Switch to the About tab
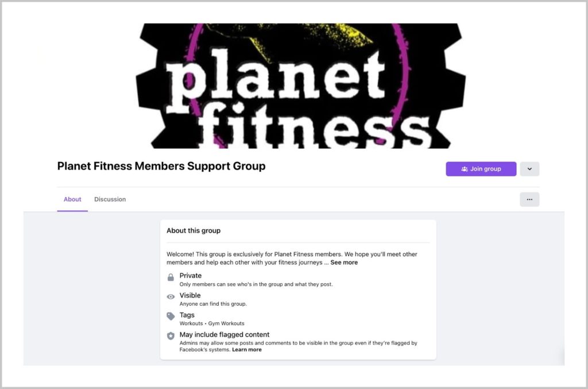Image resolution: width=588 pixels, height=389 pixels. click(72, 199)
